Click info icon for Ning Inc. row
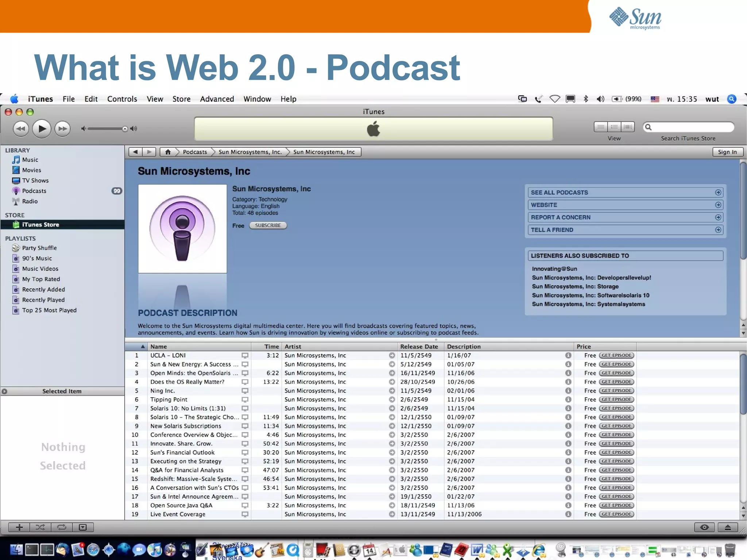This screenshot has height=560, width=747. point(568,391)
